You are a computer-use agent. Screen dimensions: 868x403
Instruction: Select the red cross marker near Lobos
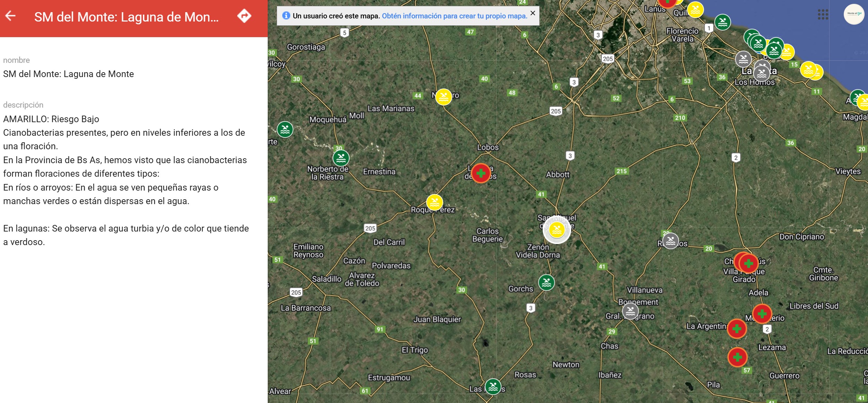pos(481,173)
